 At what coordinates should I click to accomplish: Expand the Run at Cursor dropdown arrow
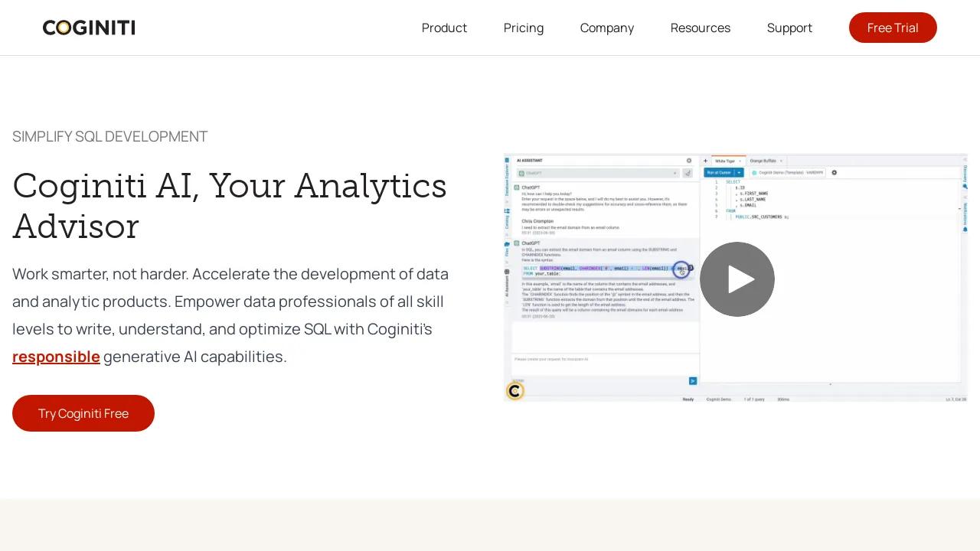[x=740, y=173]
